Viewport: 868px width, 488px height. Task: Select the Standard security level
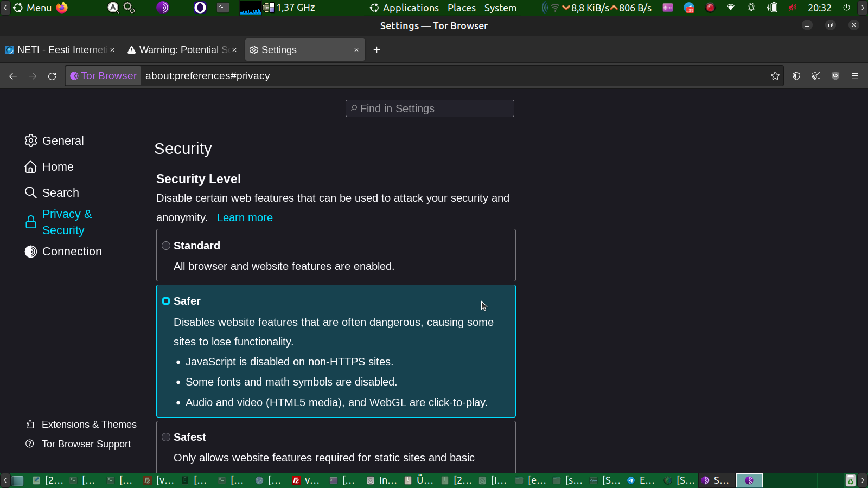coord(166,246)
